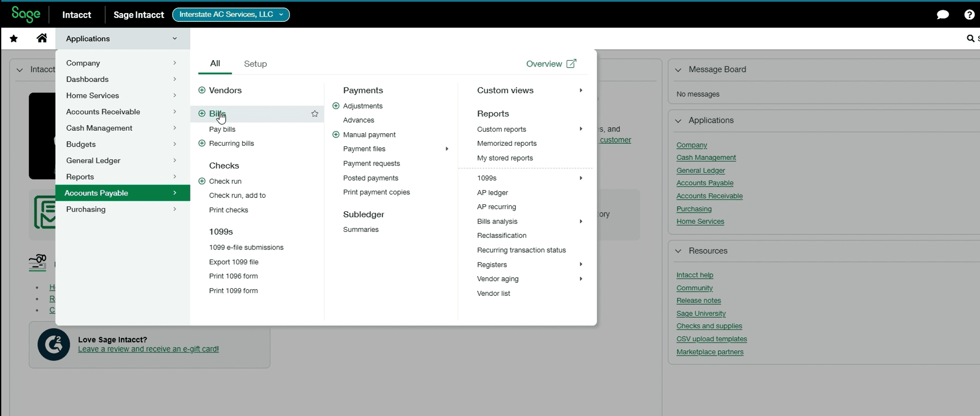Open the Vendor list report
Image resolution: width=980 pixels, height=416 pixels.
[x=494, y=293]
